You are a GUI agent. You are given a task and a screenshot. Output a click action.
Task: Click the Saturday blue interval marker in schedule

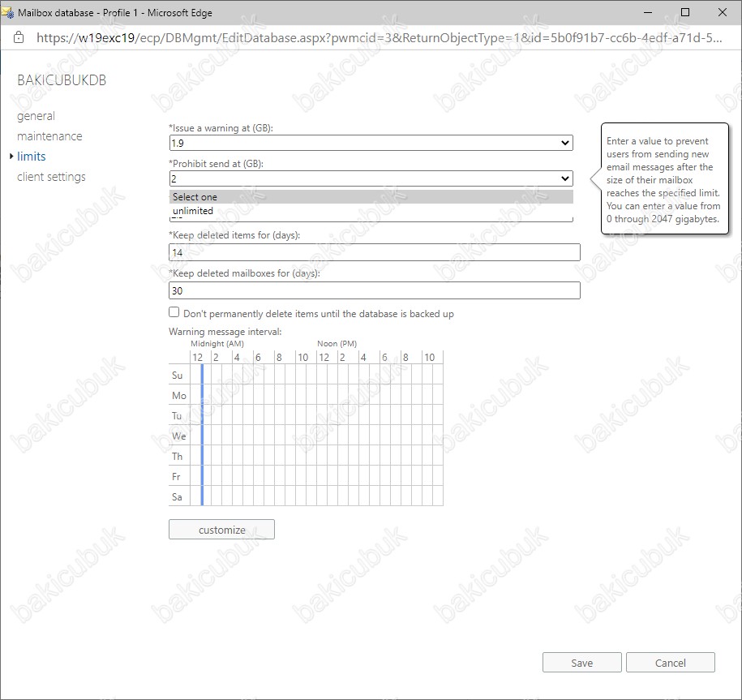pyautogui.click(x=202, y=496)
